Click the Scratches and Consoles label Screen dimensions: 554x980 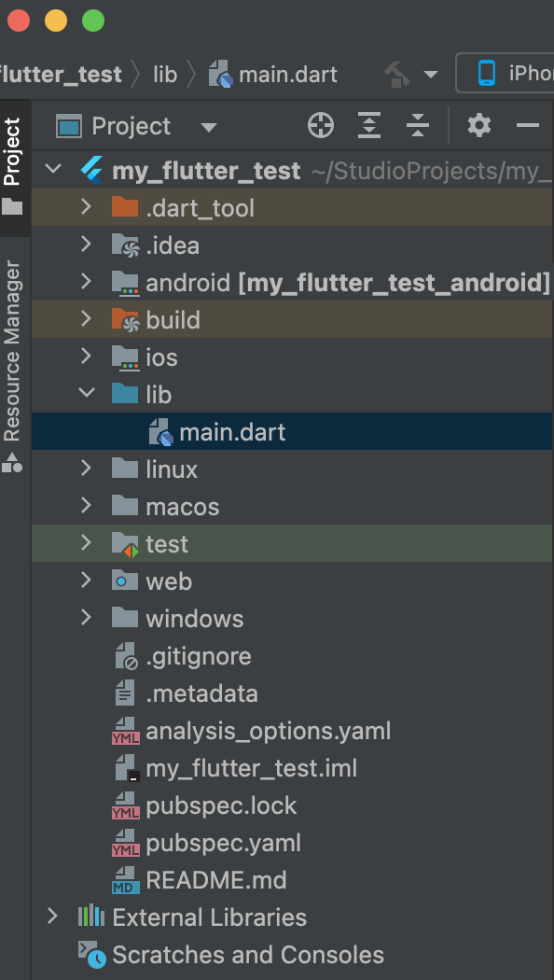pos(248,955)
